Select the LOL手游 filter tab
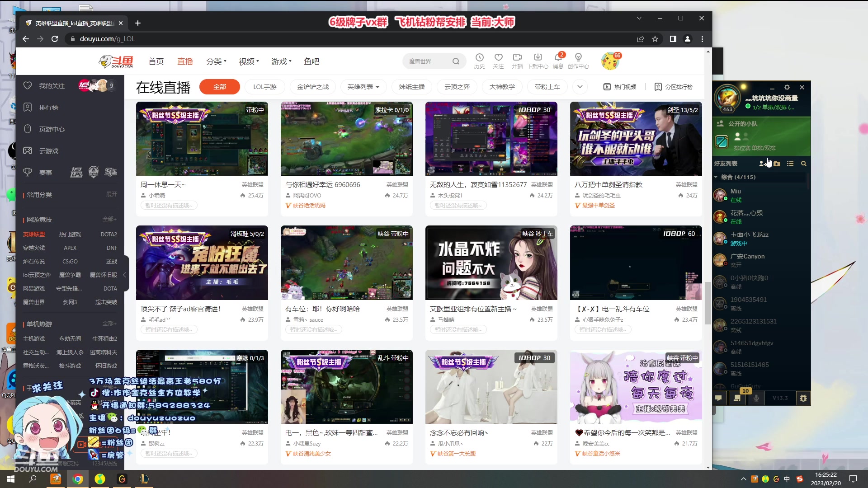 click(x=265, y=87)
